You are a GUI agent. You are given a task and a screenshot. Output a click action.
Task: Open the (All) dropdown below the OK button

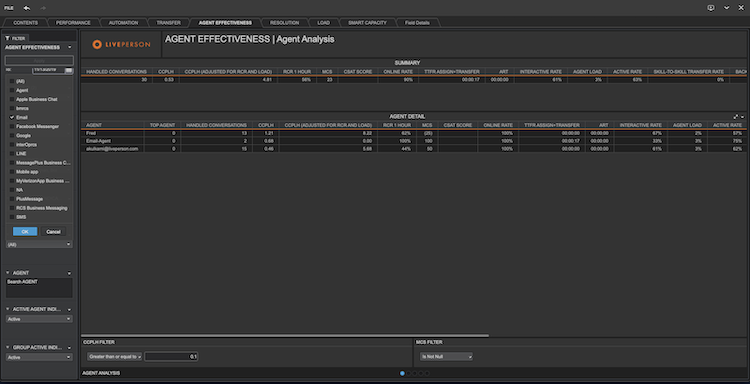coord(39,244)
